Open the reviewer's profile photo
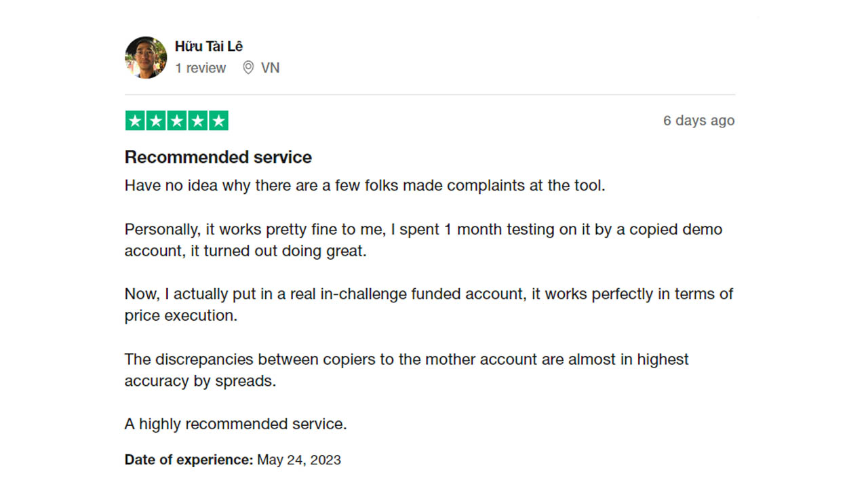 click(146, 58)
